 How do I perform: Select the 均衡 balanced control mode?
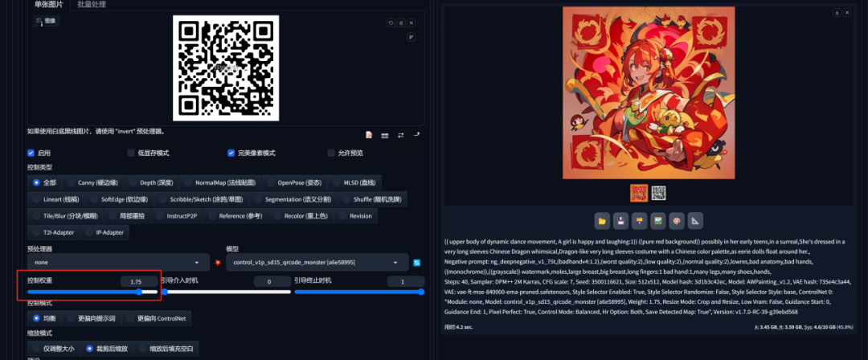(x=44, y=318)
